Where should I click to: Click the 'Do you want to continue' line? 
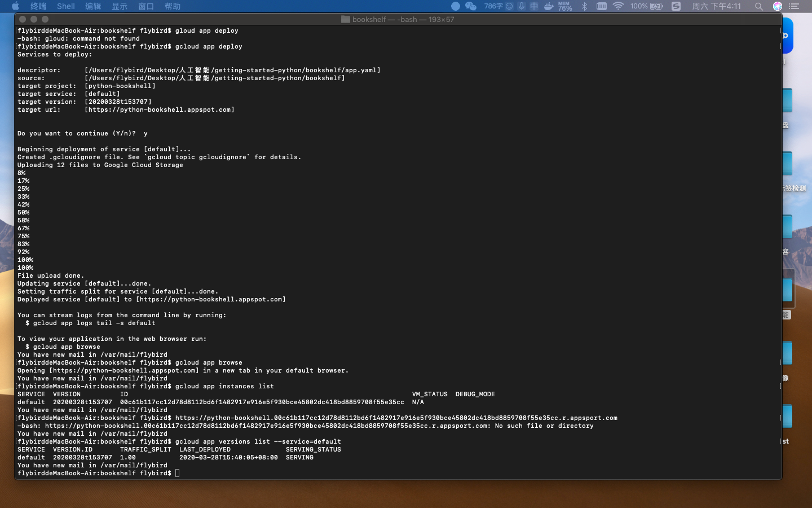click(x=82, y=133)
